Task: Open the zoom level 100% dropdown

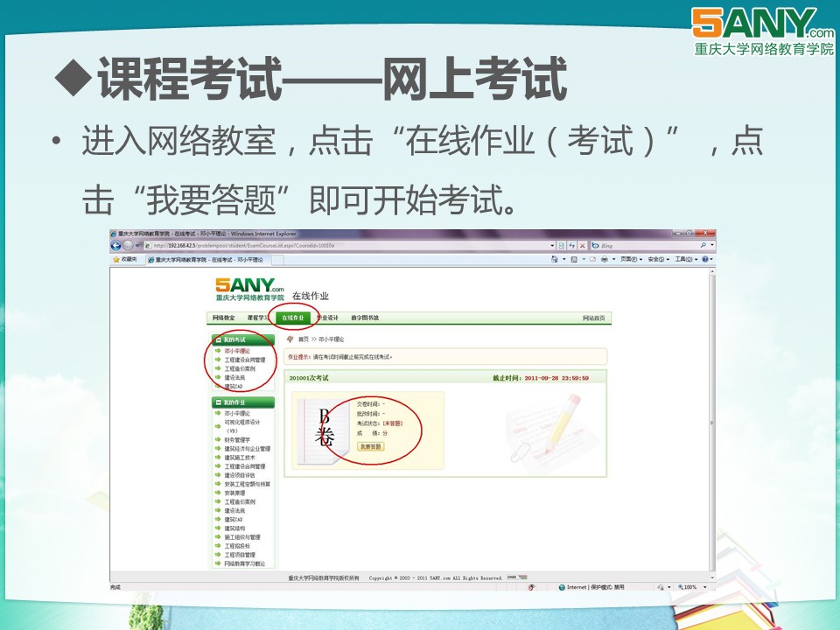Action: tap(693, 587)
